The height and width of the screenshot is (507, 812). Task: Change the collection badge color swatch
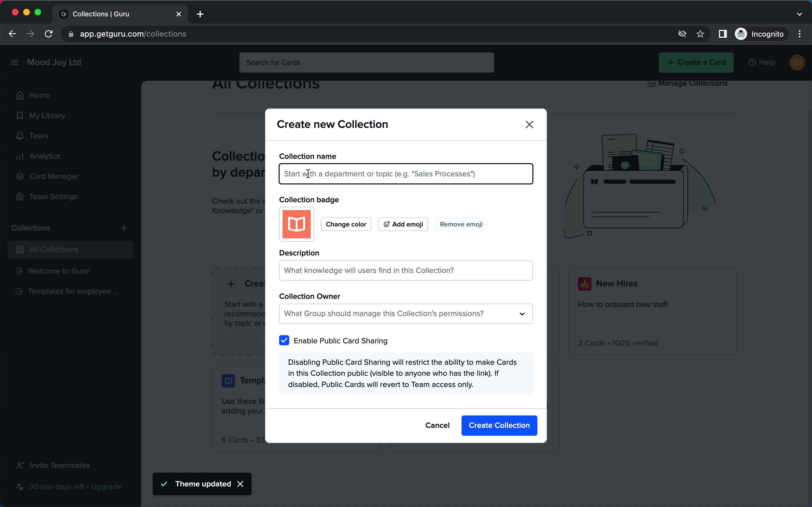[346, 224]
